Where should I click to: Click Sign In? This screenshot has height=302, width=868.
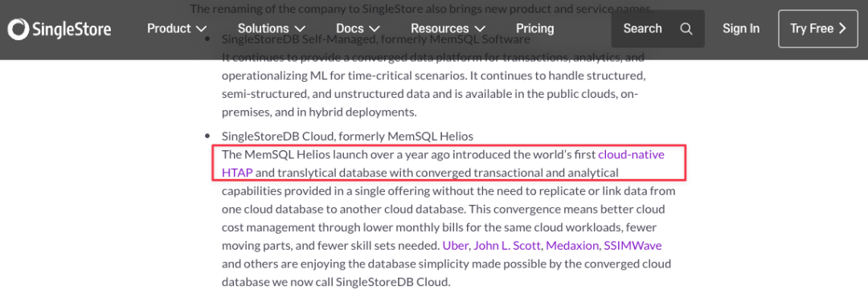(741, 28)
